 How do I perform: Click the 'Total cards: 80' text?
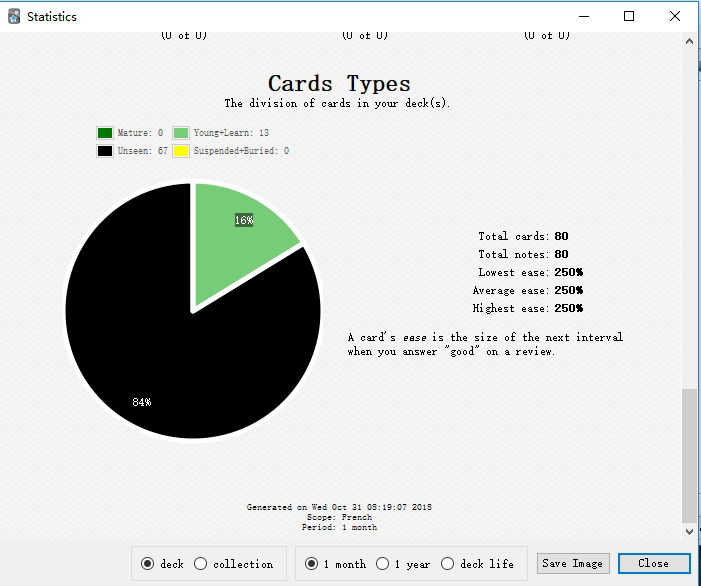tap(523, 236)
